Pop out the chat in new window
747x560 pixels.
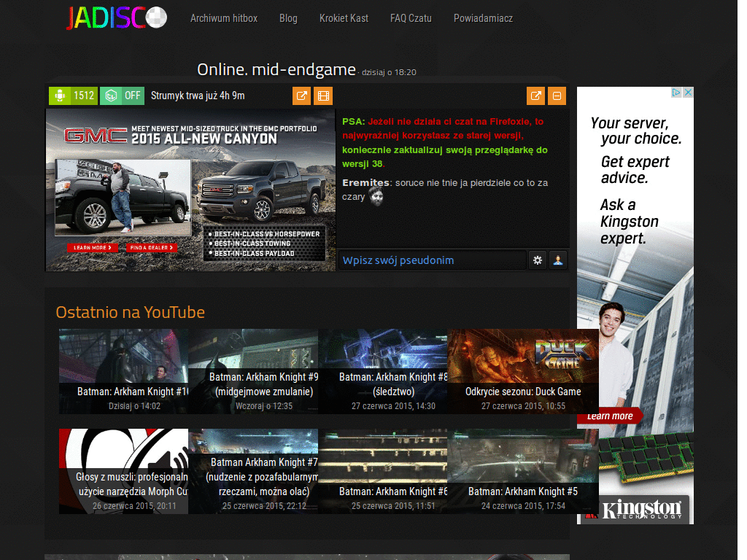[535, 96]
